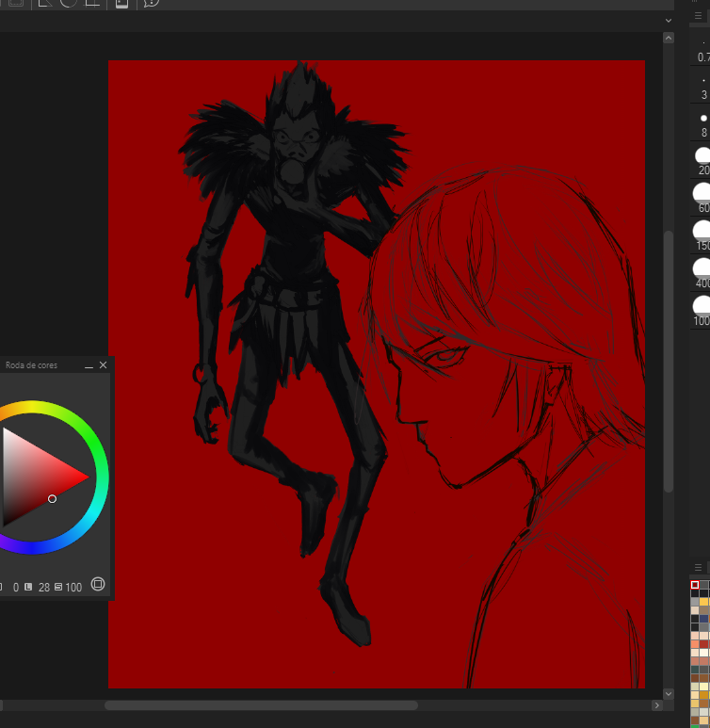710x728 pixels.
Task: Click the saturation value 100 field
Action: [73, 588]
